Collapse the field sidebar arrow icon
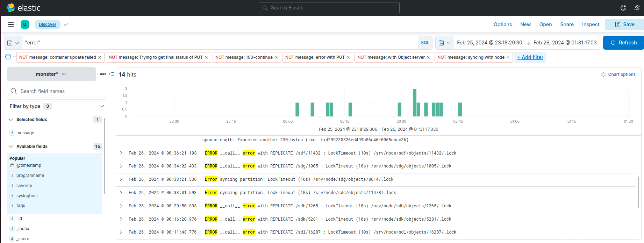The height and width of the screenshot is (243, 644). (112, 74)
